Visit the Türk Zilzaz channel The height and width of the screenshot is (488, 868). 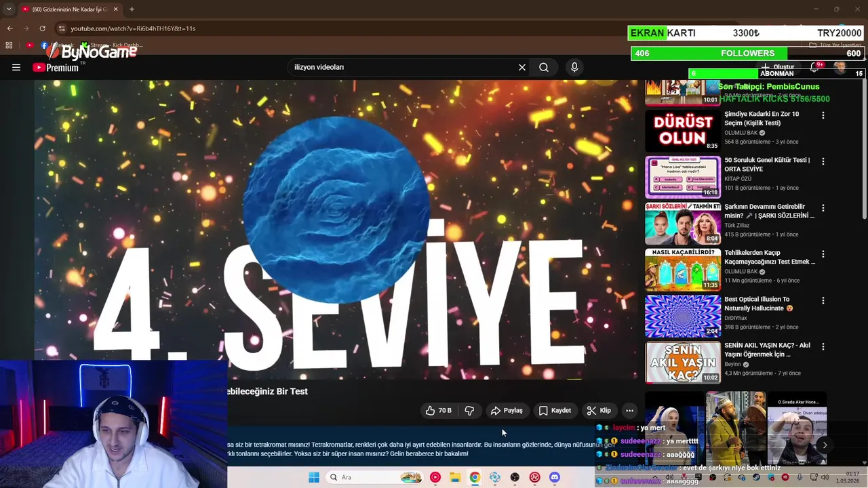click(x=736, y=225)
